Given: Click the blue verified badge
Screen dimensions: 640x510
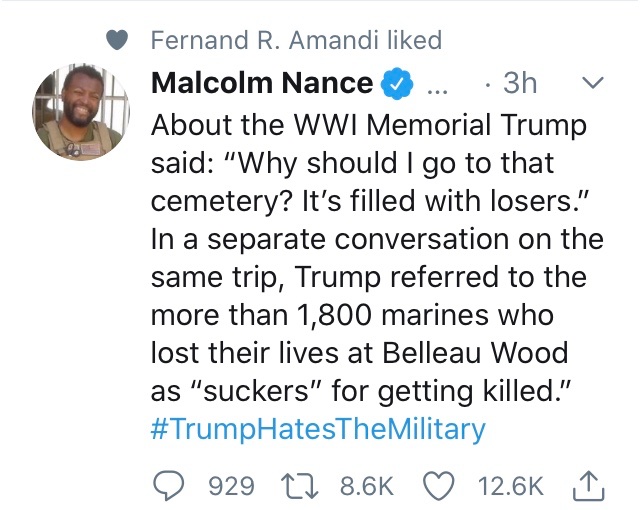Looking at the screenshot, I should [396, 84].
